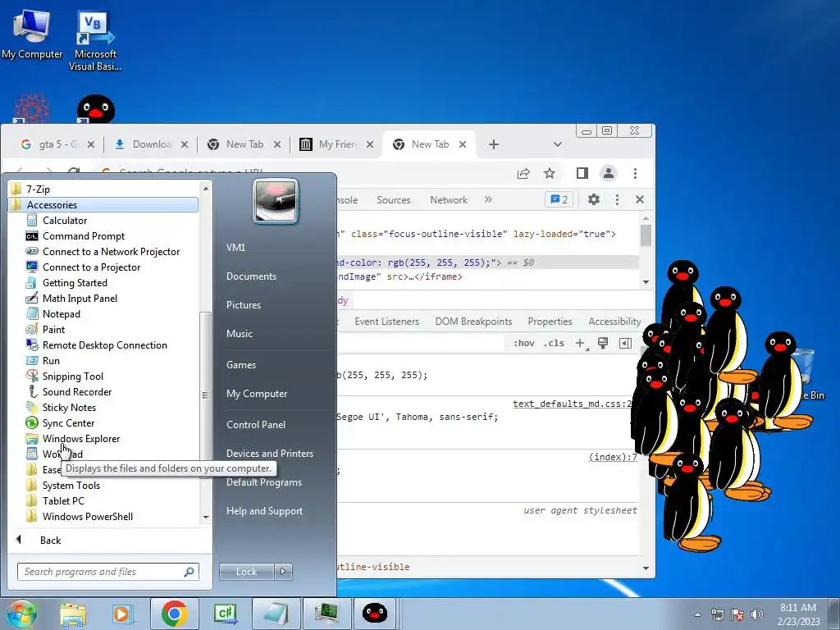This screenshot has width=840, height=630.
Task: Open Event Listeners pane
Action: click(x=387, y=322)
